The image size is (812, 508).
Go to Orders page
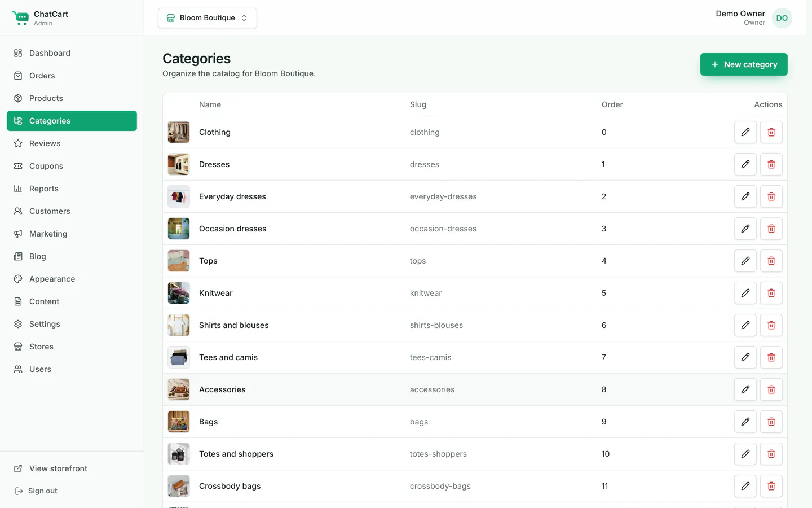pyautogui.click(x=72, y=76)
